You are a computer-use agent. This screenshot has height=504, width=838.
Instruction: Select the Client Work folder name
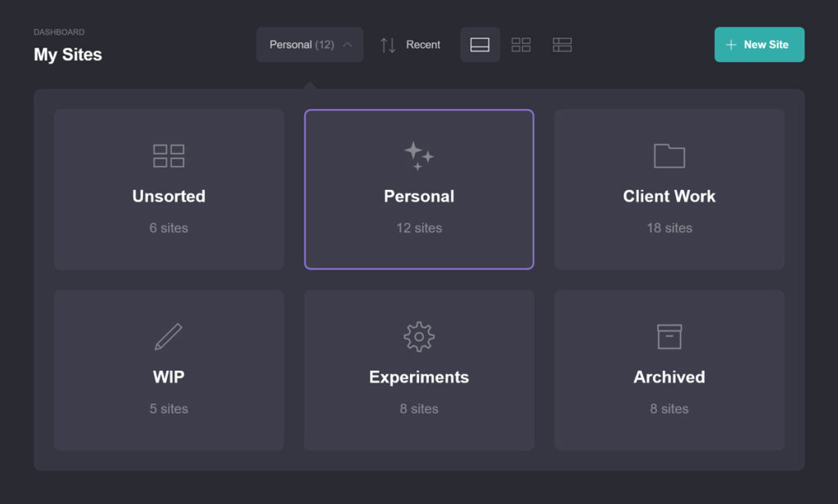669,196
